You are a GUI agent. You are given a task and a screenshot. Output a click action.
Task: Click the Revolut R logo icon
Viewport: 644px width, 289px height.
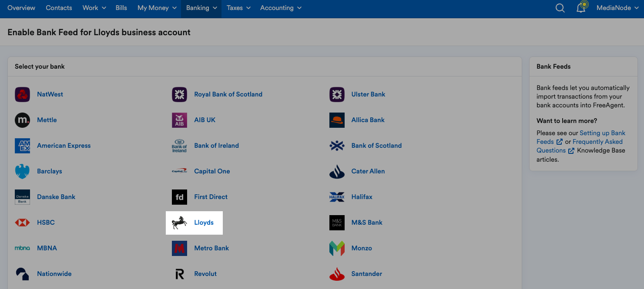click(179, 274)
